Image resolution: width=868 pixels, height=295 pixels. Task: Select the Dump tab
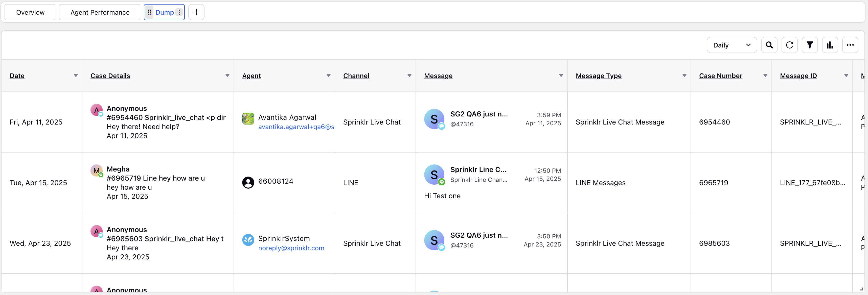coord(165,12)
